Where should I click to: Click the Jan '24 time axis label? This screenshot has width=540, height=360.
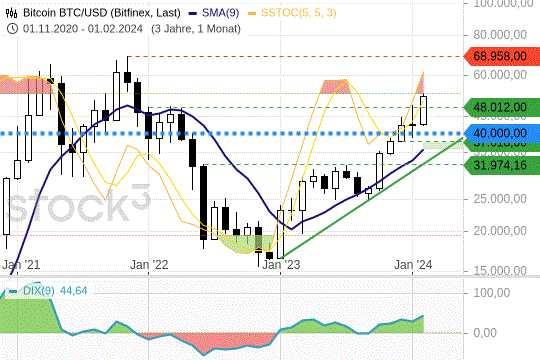tap(413, 265)
